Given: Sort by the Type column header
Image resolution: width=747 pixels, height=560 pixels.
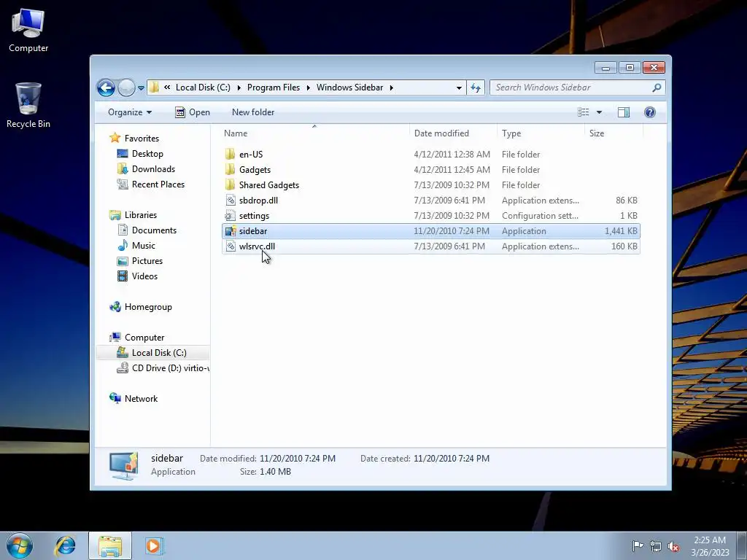Looking at the screenshot, I should coord(541,133).
